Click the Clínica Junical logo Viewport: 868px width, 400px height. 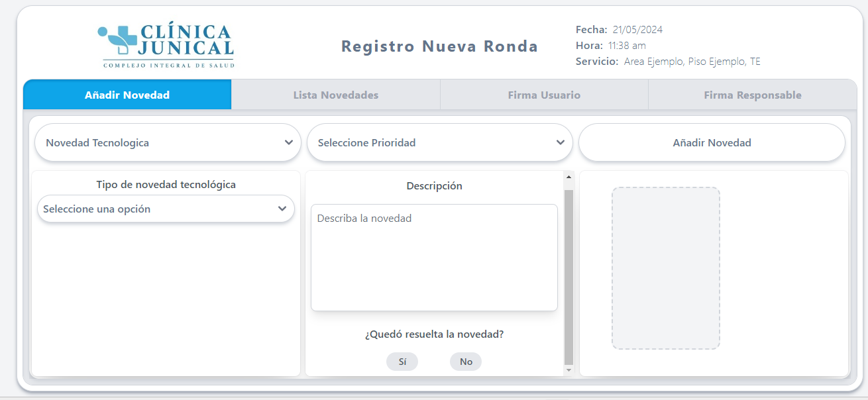click(166, 46)
